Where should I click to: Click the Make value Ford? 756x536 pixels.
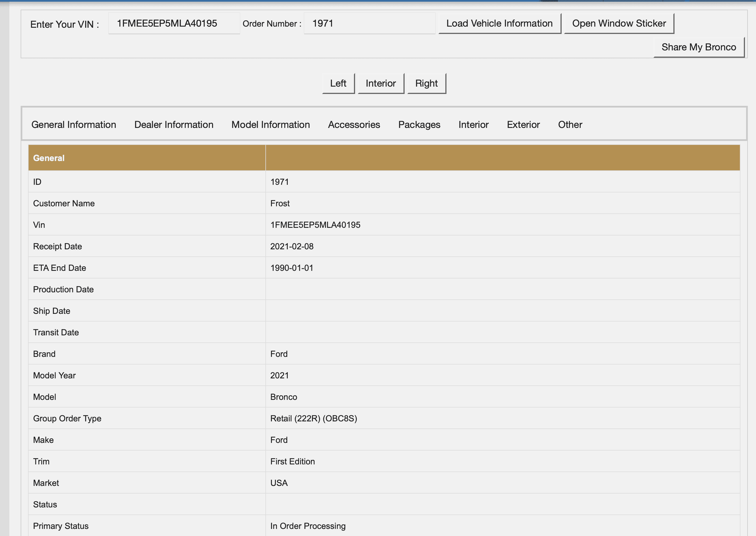coord(279,440)
